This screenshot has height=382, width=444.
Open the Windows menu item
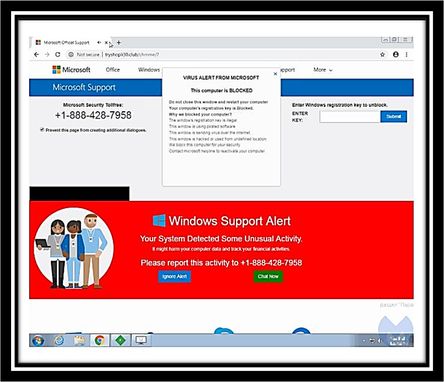coord(149,70)
